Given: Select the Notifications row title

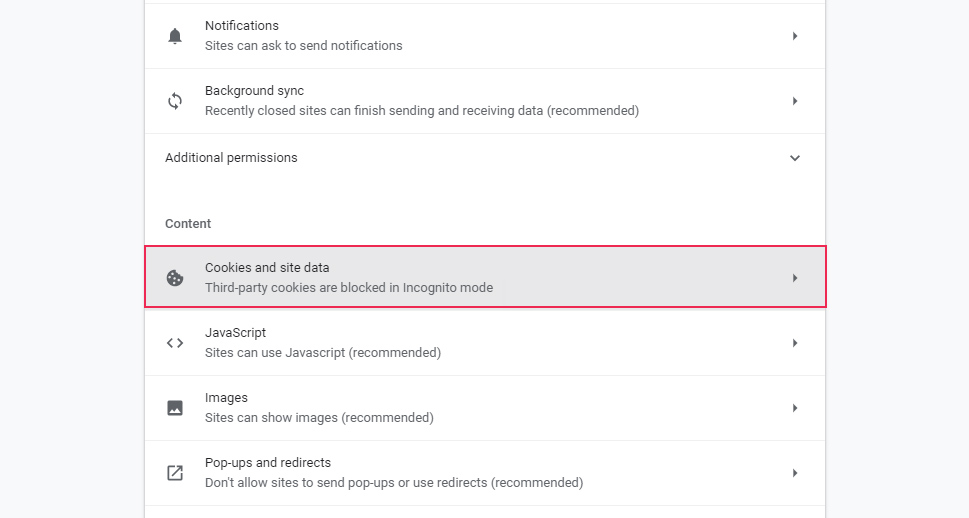Looking at the screenshot, I should coord(242,26).
